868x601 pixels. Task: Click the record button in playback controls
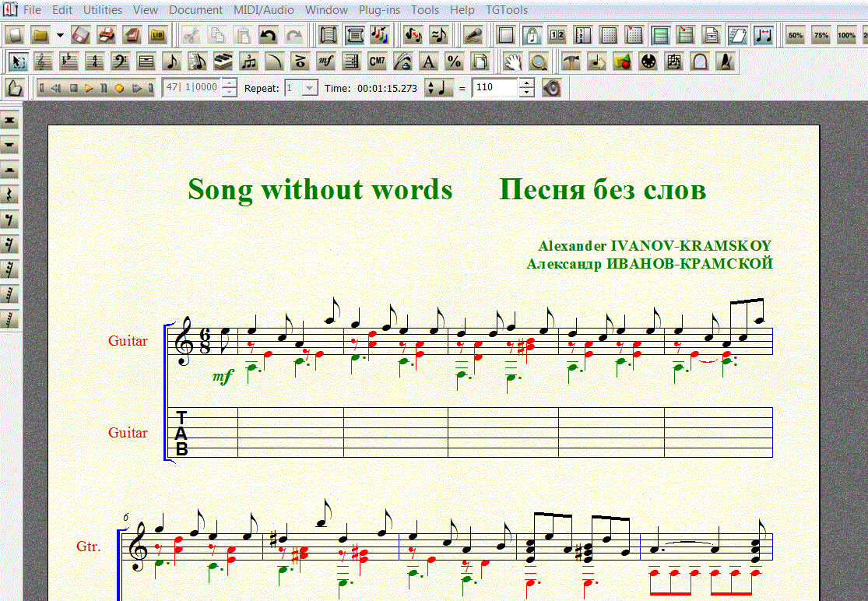120,88
